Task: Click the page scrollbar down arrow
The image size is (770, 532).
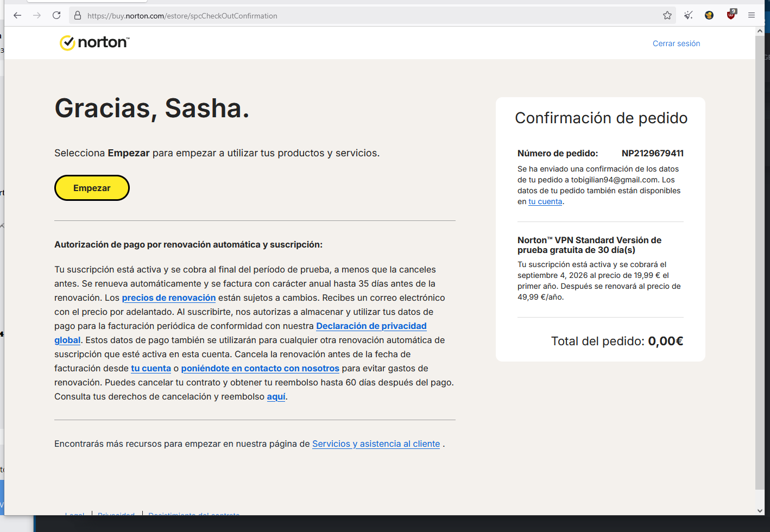Action: click(760, 510)
